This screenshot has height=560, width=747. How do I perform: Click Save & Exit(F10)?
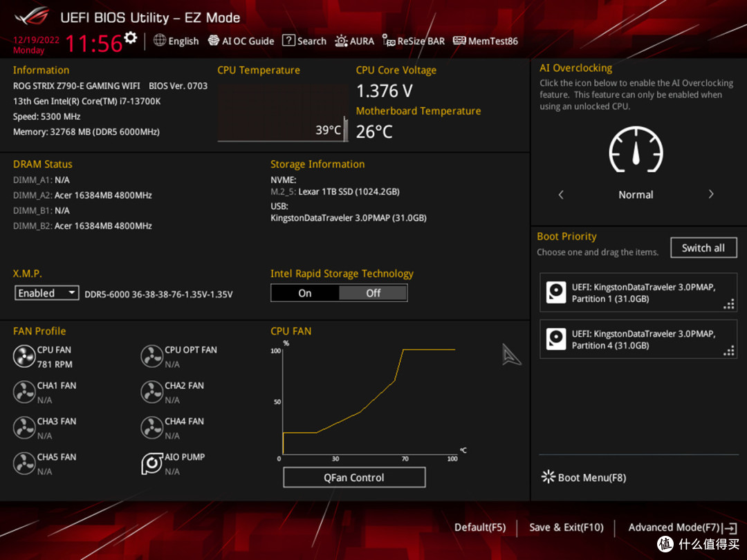pyautogui.click(x=566, y=527)
